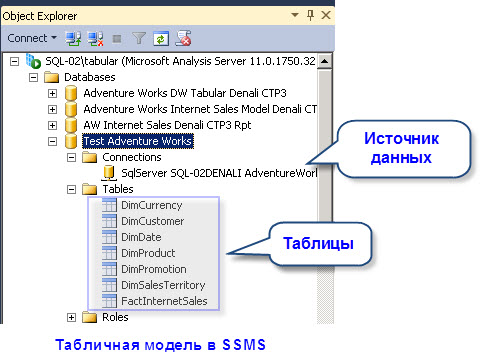487x363 pixels.
Task: Expand AW Internet Sales Denali CTP3 Rpt
Action: click(x=52, y=125)
